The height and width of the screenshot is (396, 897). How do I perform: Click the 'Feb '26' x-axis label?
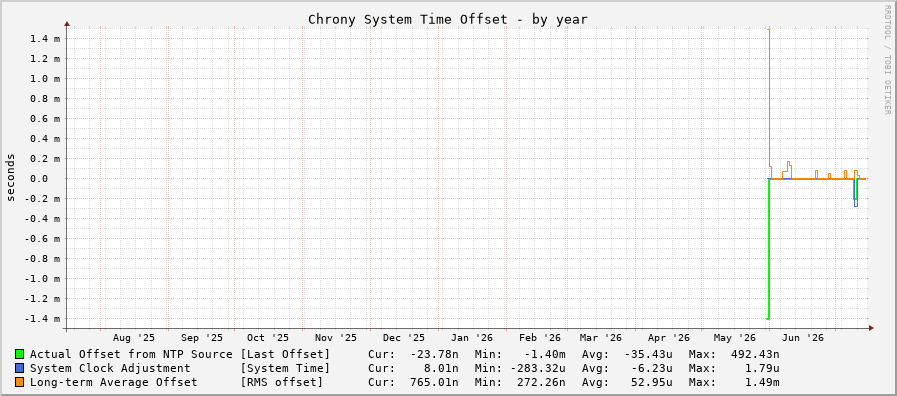[x=540, y=338]
